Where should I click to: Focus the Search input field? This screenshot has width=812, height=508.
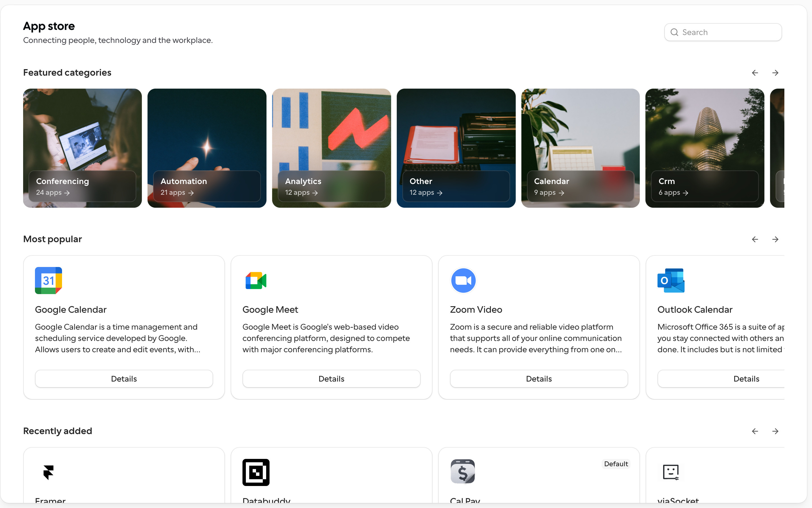tap(723, 32)
